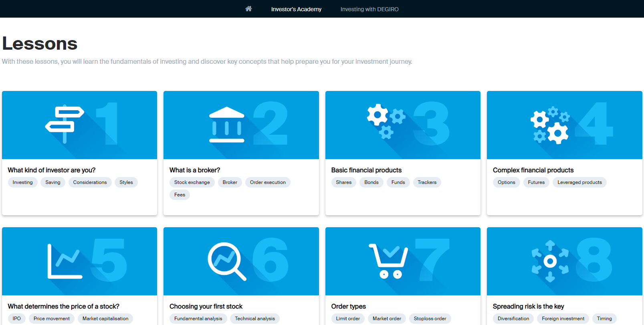Click the home icon in navigation bar
This screenshot has width=644, height=325.
[x=248, y=9]
